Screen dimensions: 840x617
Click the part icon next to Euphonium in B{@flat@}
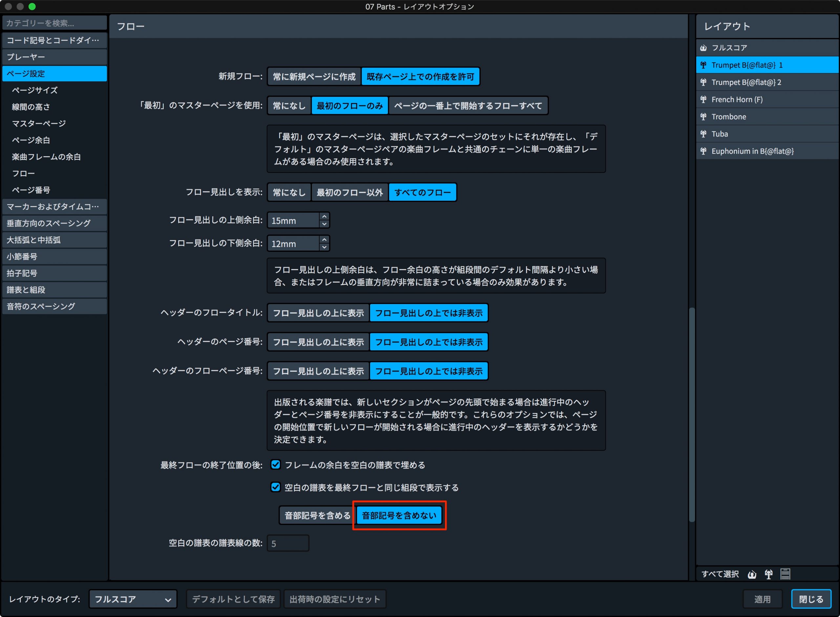point(703,151)
